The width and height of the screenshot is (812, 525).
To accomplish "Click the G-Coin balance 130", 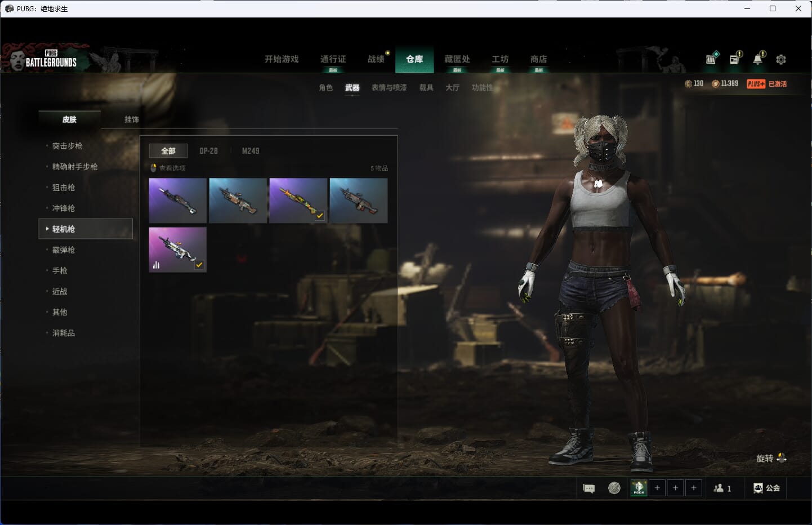I will pyautogui.click(x=694, y=83).
